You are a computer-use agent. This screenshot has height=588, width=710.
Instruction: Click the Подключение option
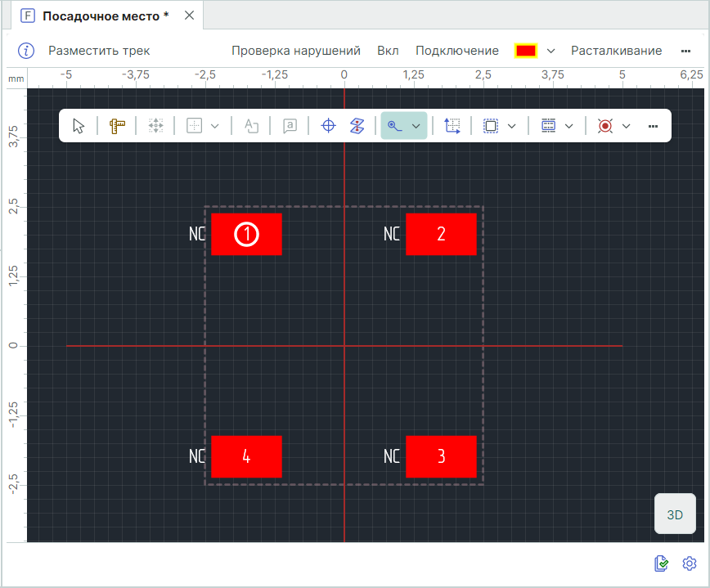(456, 51)
